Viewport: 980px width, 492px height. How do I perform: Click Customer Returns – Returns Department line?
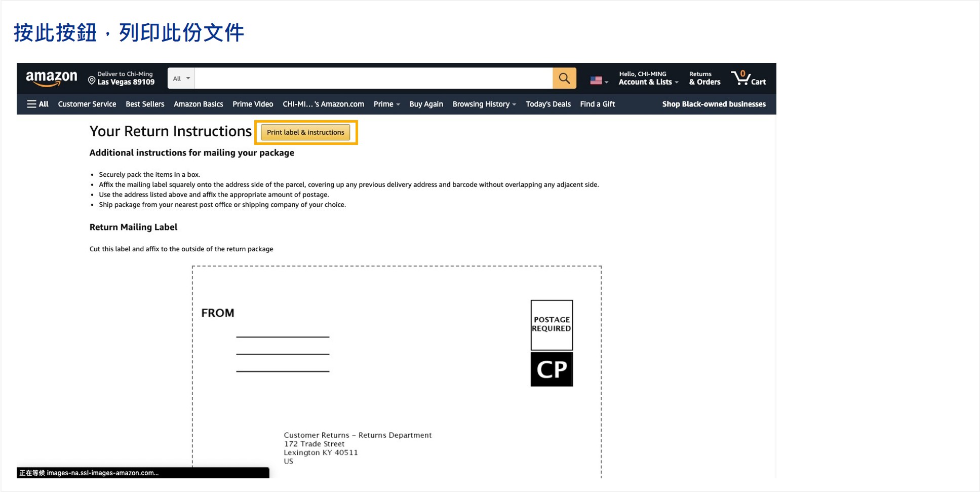(x=358, y=435)
